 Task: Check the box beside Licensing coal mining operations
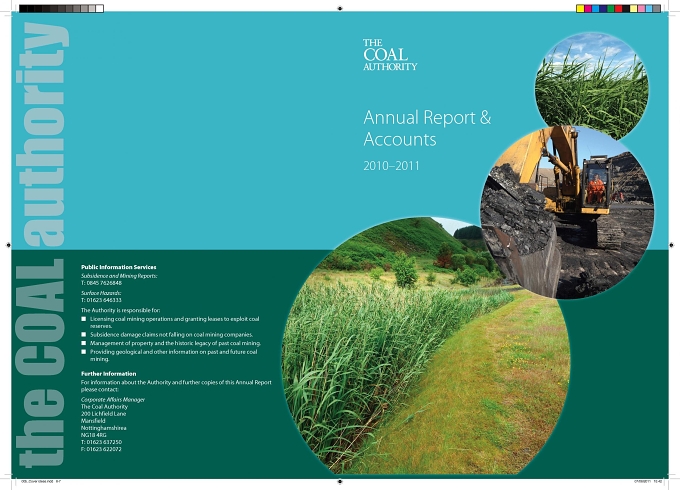84,319
